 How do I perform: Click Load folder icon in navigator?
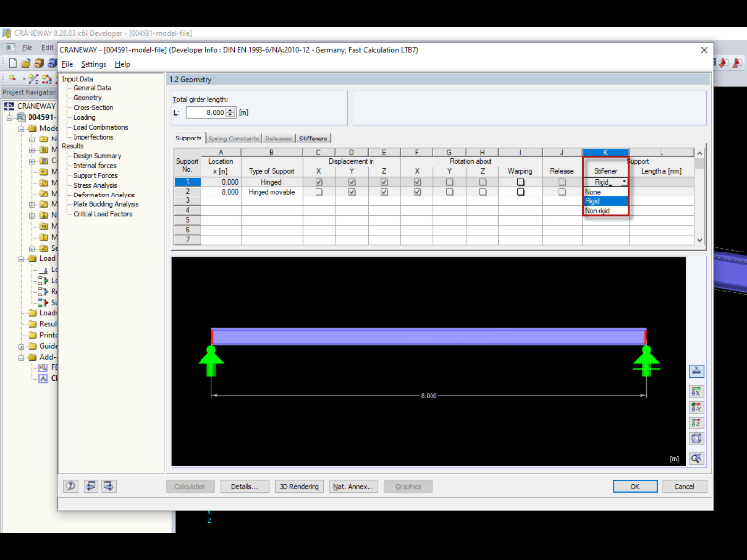(32, 258)
